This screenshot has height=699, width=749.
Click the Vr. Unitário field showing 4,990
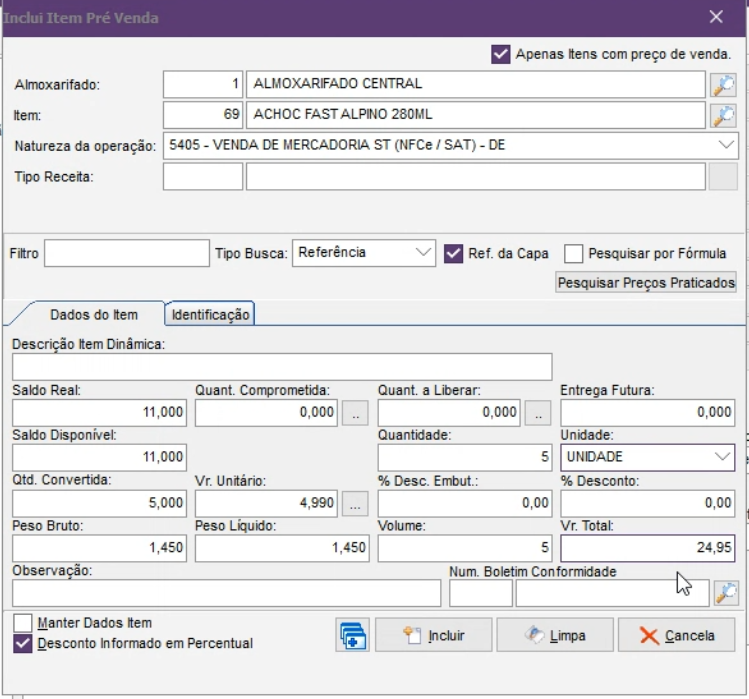click(x=266, y=504)
